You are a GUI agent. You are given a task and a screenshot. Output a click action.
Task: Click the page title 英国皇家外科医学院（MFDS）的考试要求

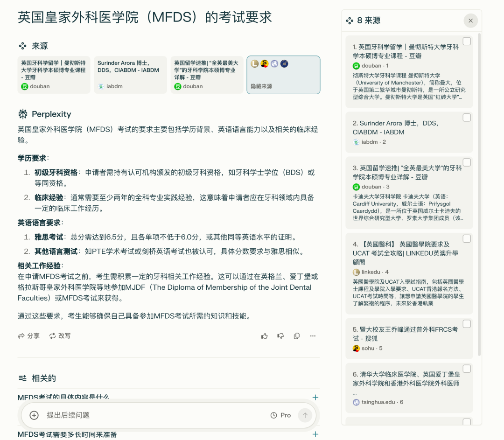point(145,17)
